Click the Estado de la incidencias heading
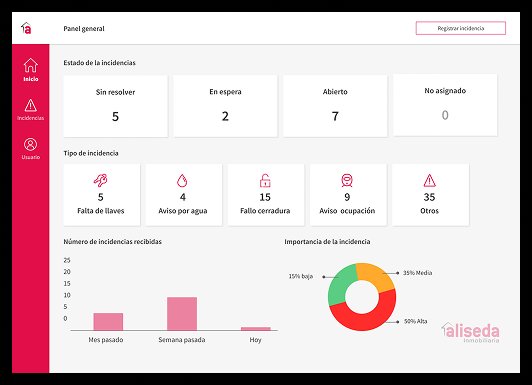This screenshot has height=385, width=532. point(99,63)
